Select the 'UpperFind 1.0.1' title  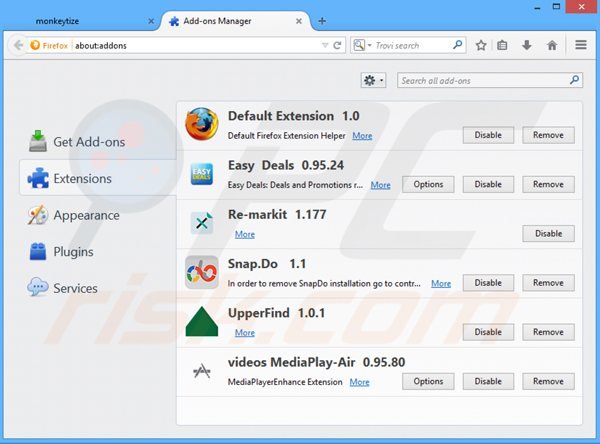click(276, 313)
